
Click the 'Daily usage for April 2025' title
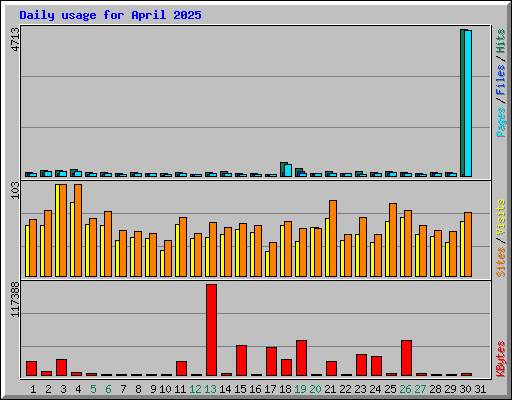point(110,15)
